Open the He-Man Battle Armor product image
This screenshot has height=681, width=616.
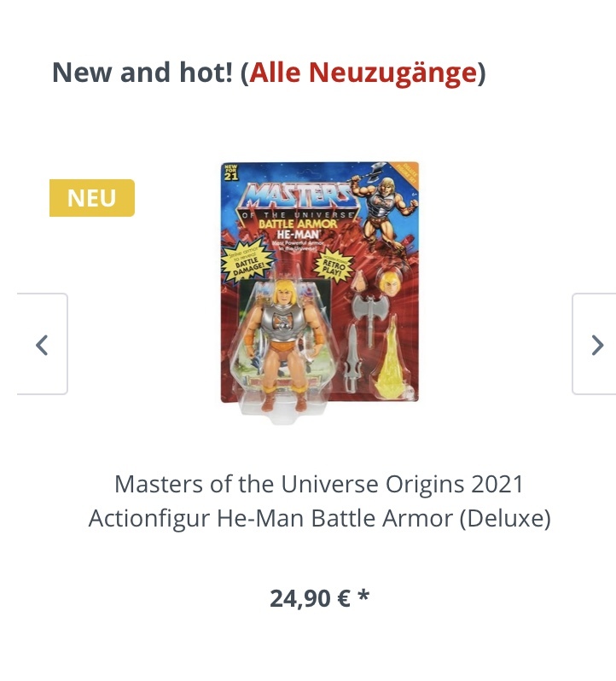(x=320, y=293)
